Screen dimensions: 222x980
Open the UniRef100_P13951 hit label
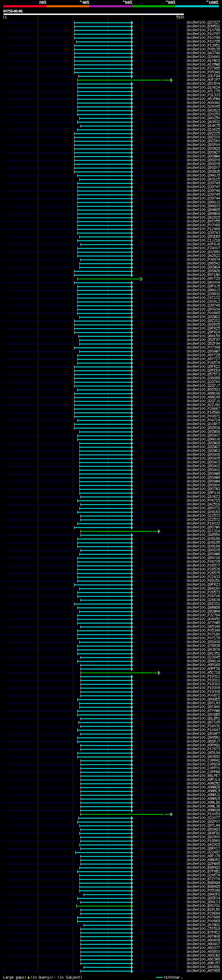[203, 45]
